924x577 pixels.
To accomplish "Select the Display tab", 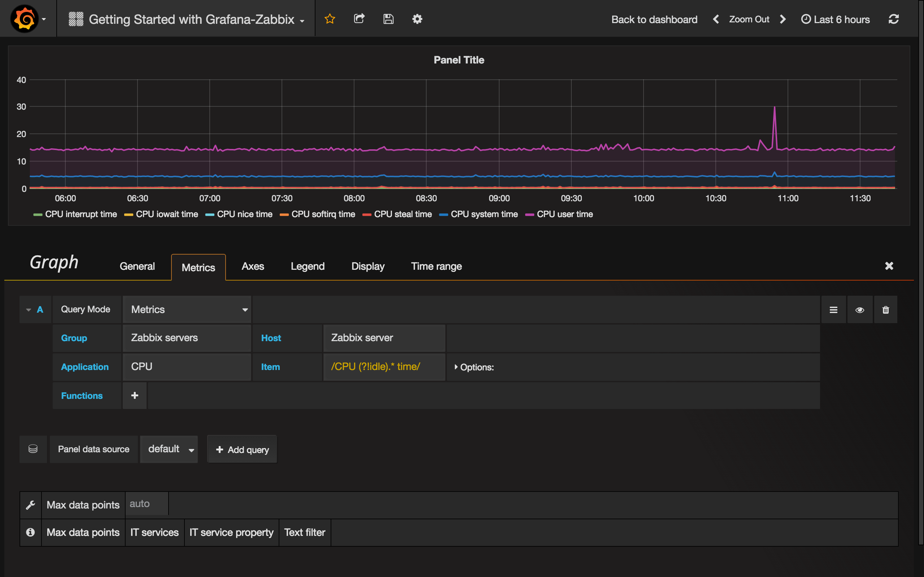I will tap(367, 266).
